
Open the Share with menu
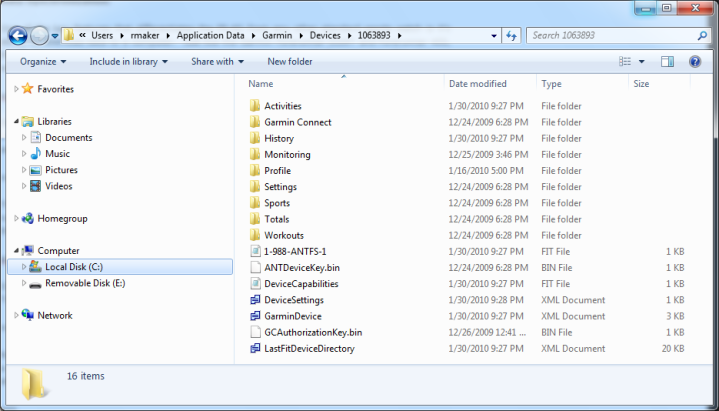click(217, 61)
